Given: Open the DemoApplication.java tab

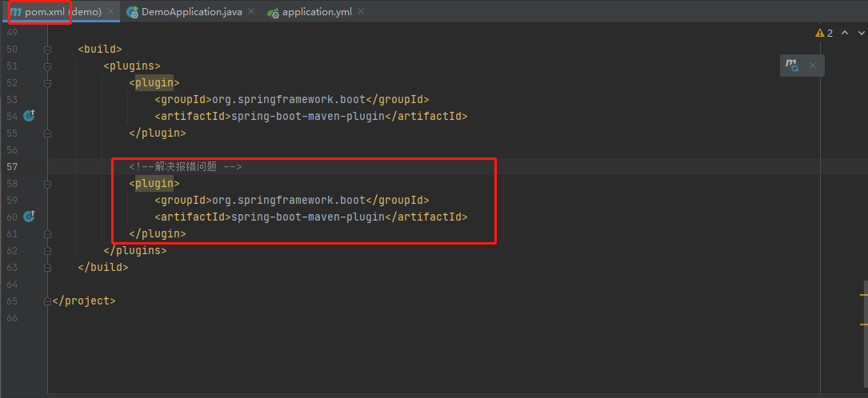Looking at the screenshot, I should (x=191, y=11).
